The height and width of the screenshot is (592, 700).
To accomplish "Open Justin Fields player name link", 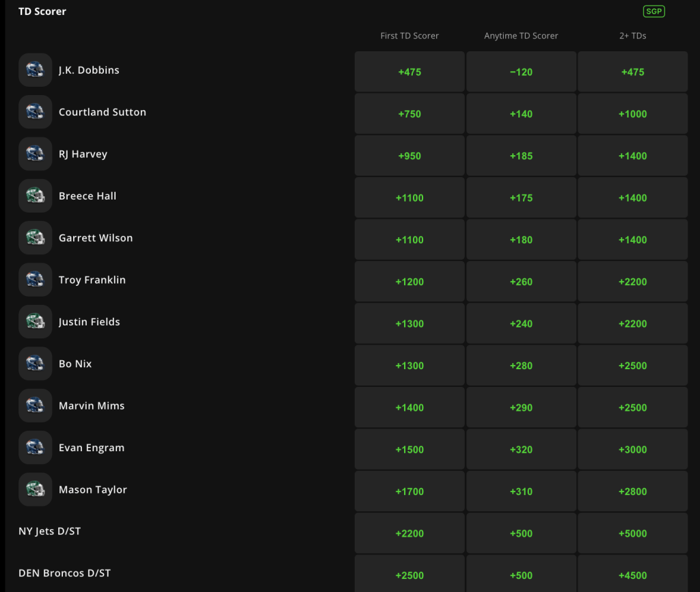I will 89,322.
